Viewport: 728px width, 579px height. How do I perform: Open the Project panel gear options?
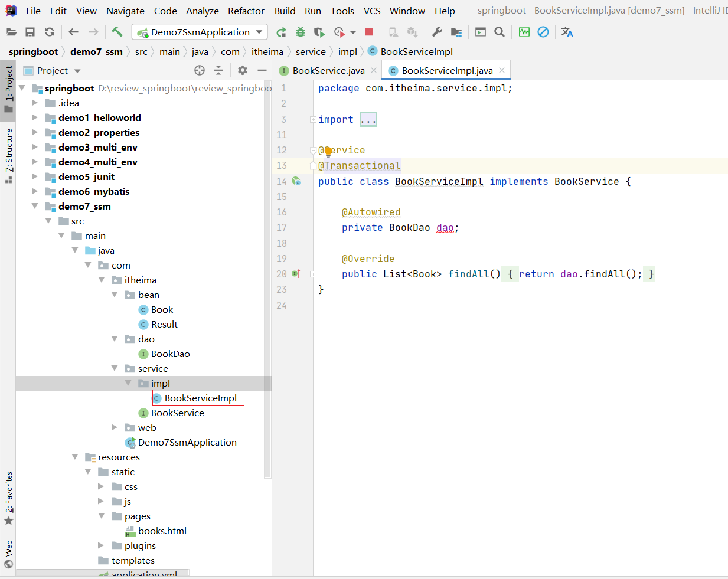tap(243, 70)
